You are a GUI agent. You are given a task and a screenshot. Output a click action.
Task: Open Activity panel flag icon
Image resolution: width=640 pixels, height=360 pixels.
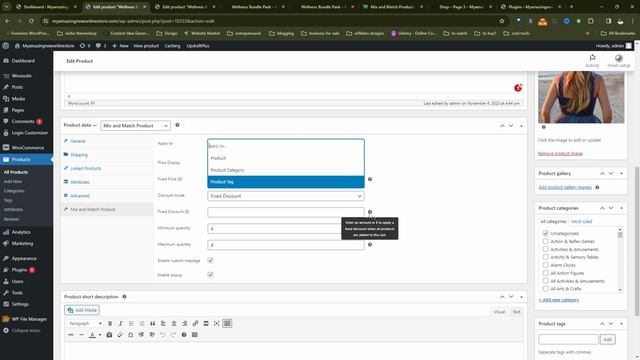point(592,61)
